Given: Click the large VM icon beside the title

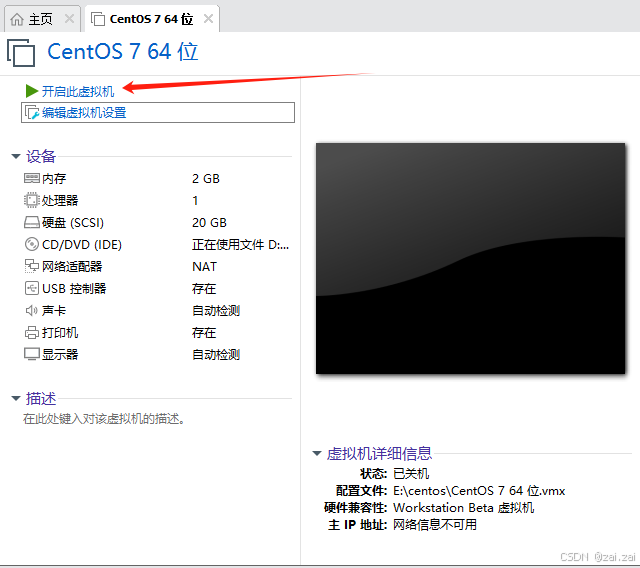Looking at the screenshot, I should (21, 53).
